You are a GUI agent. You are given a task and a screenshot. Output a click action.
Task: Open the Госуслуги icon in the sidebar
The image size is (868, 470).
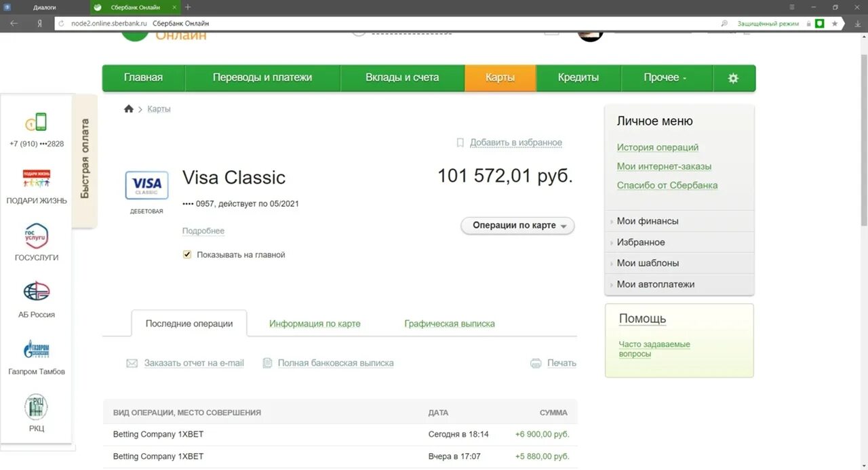click(37, 236)
